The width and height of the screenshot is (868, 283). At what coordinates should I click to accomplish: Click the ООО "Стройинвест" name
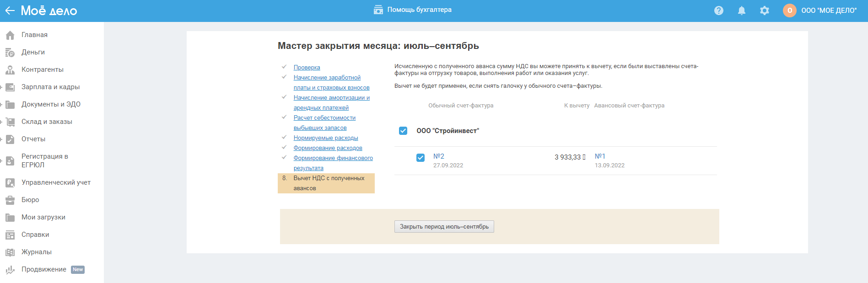click(x=448, y=131)
